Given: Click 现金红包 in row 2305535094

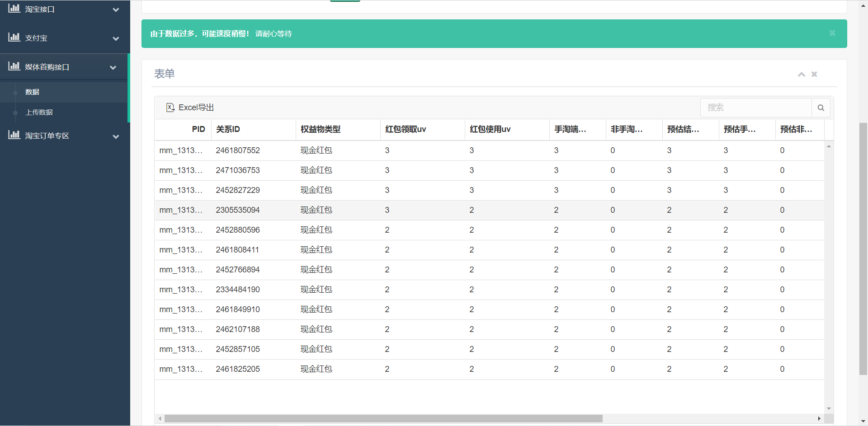Looking at the screenshot, I should 316,210.
